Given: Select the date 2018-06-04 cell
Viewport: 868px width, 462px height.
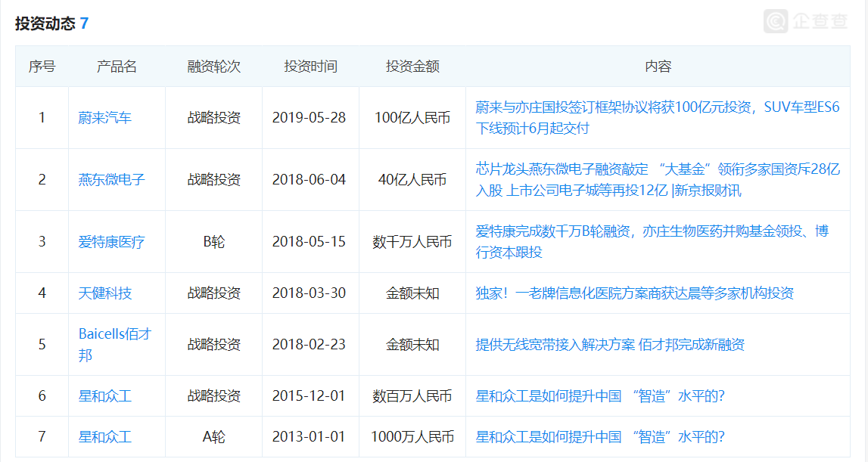Looking at the screenshot, I should click(x=309, y=180).
